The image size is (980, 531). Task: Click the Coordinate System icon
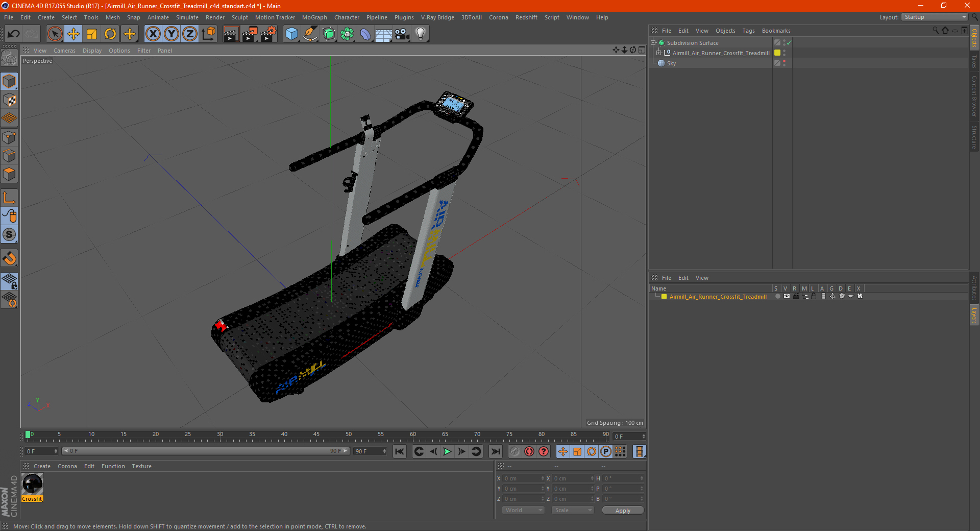(208, 34)
